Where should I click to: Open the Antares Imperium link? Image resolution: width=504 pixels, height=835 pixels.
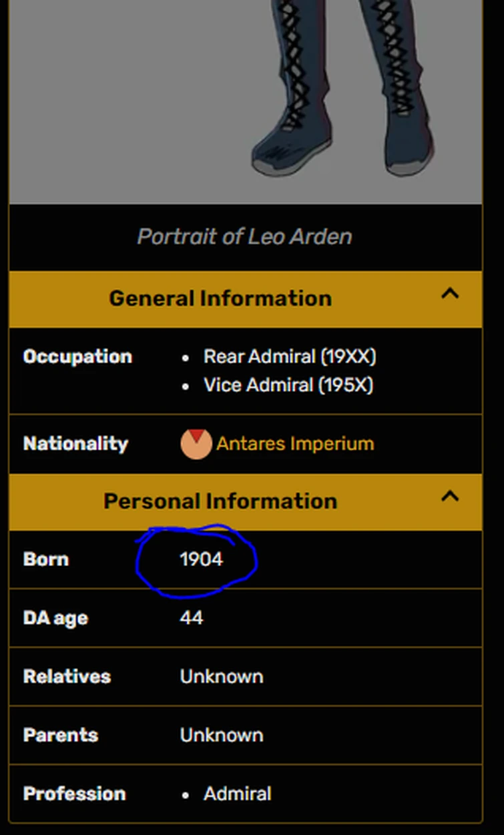[x=295, y=444]
